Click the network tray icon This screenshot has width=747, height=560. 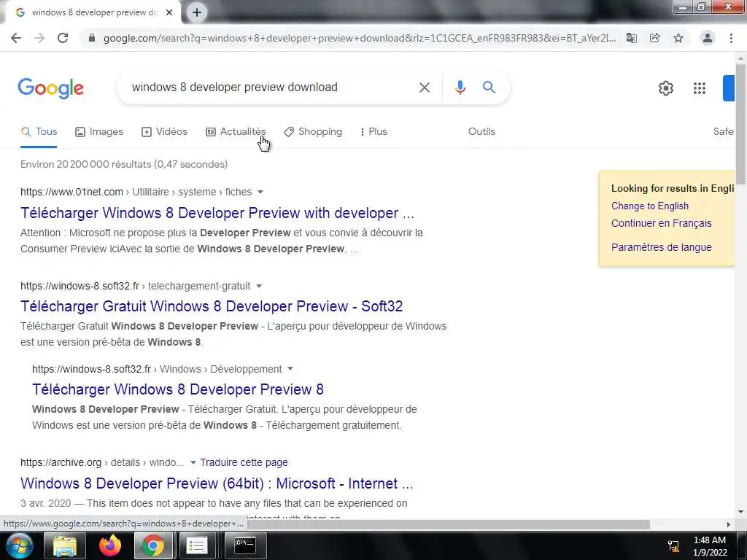pos(673,545)
